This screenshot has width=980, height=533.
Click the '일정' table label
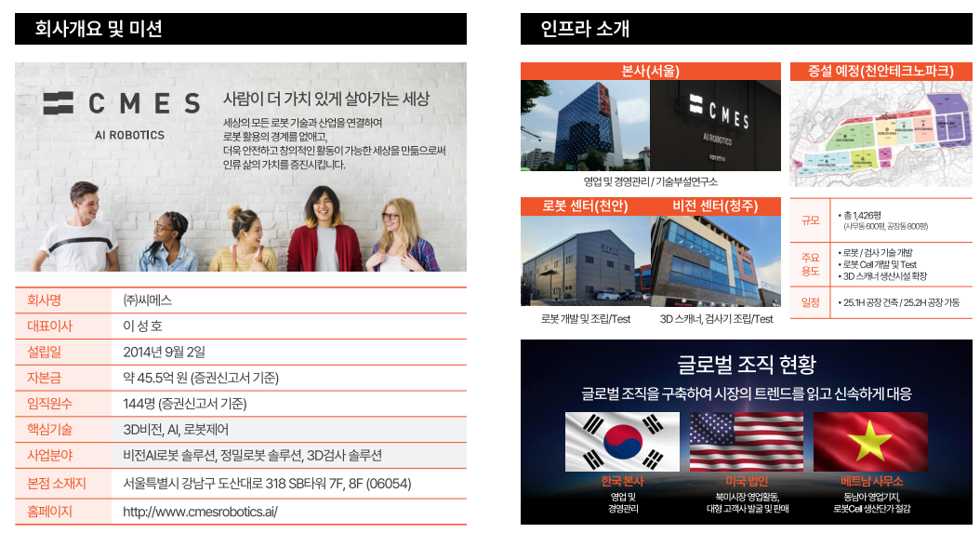tap(811, 302)
